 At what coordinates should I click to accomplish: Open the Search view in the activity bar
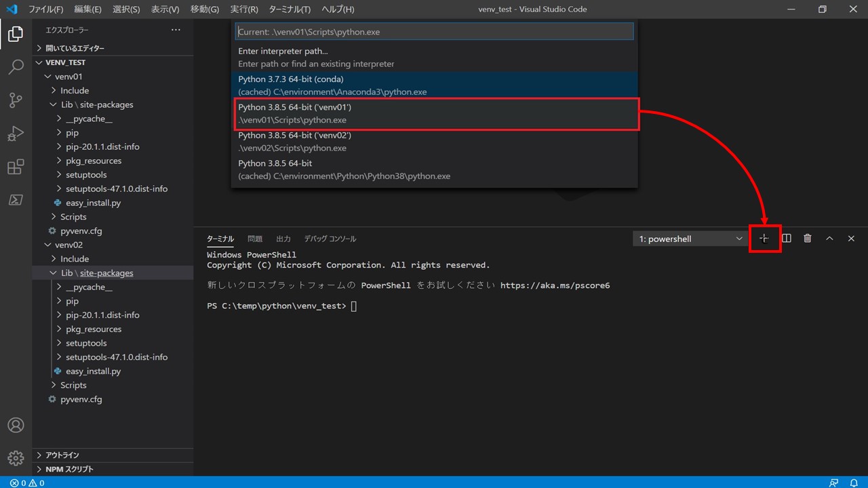[16, 66]
